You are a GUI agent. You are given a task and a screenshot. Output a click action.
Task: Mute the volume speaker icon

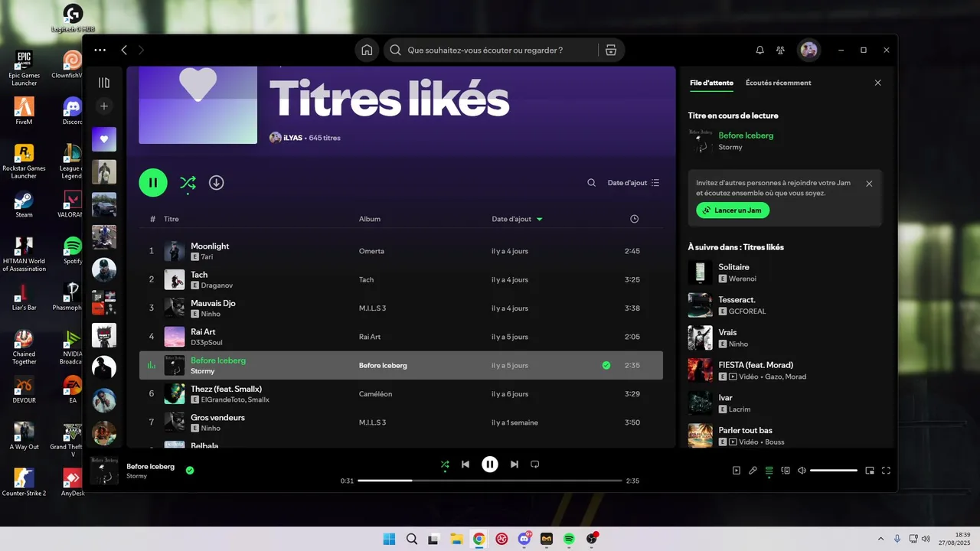click(x=802, y=471)
